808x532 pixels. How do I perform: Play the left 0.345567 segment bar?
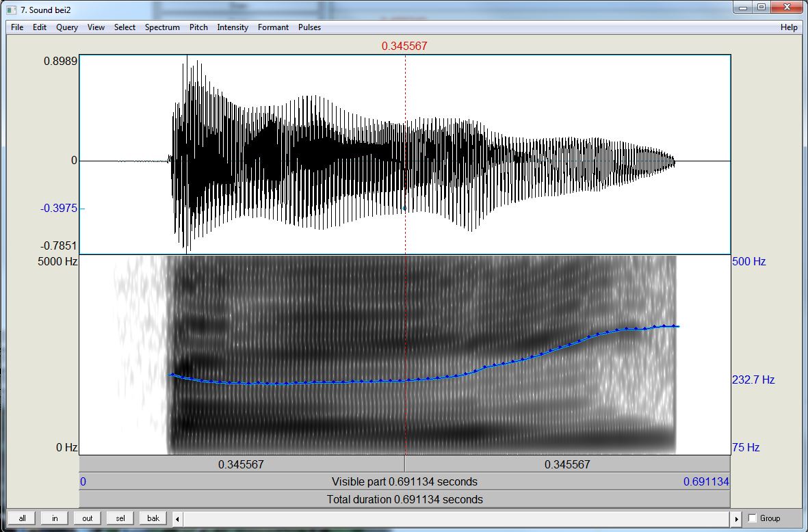(242, 464)
